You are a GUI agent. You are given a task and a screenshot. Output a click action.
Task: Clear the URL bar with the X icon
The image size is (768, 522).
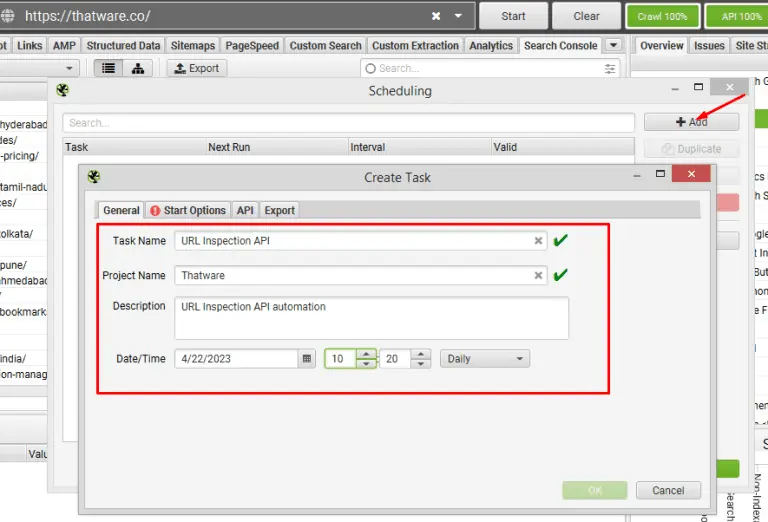(435, 16)
